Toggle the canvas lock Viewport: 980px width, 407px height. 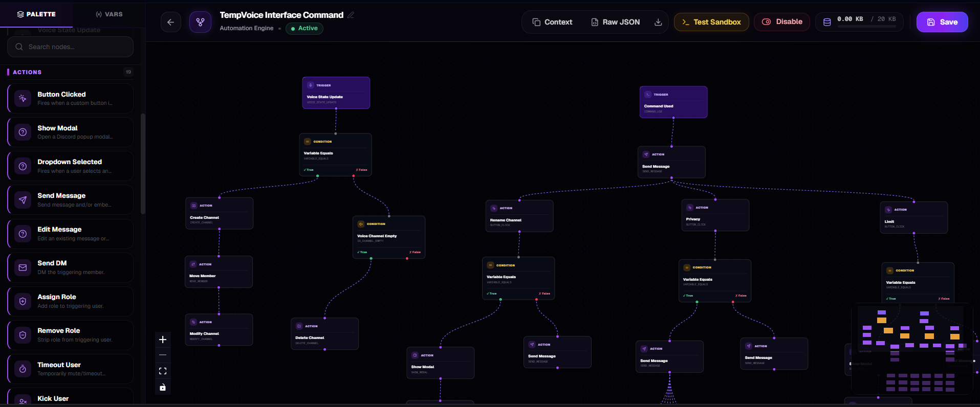[x=163, y=387]
